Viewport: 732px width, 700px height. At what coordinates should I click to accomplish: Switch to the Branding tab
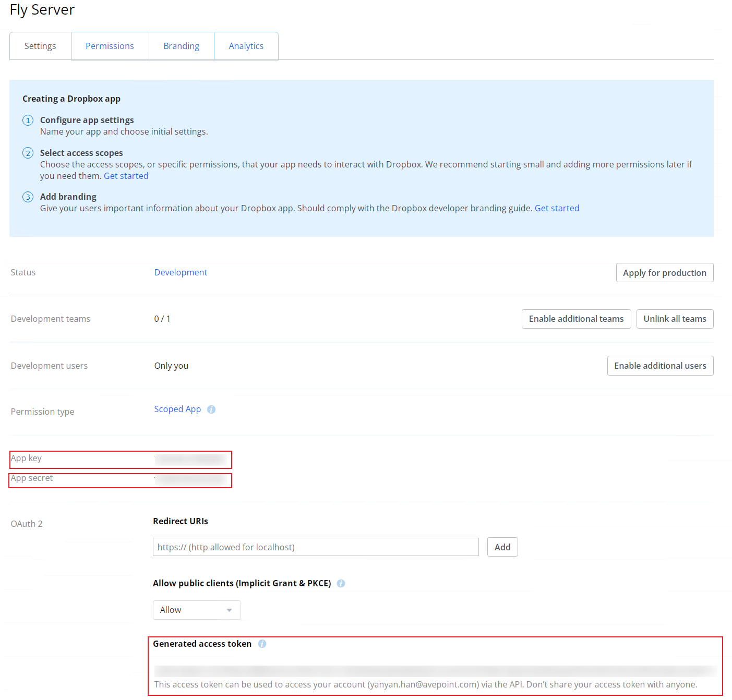pyautogui.click(x=181, y=46)
